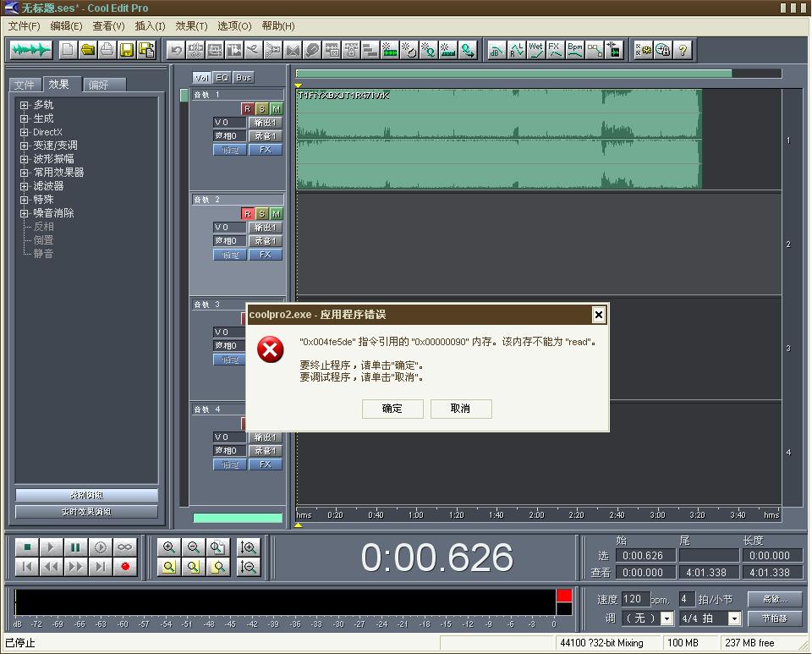Screen dimensions: 812x654
Task: Stop playback with green square button
Action: tap(27, 547)
